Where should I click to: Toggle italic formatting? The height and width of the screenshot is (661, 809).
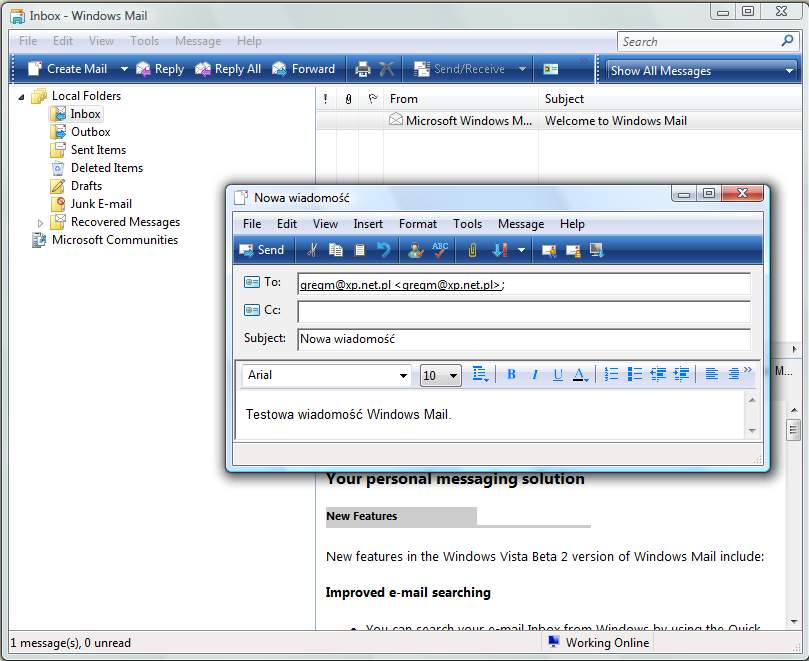[x=535, y=374]
